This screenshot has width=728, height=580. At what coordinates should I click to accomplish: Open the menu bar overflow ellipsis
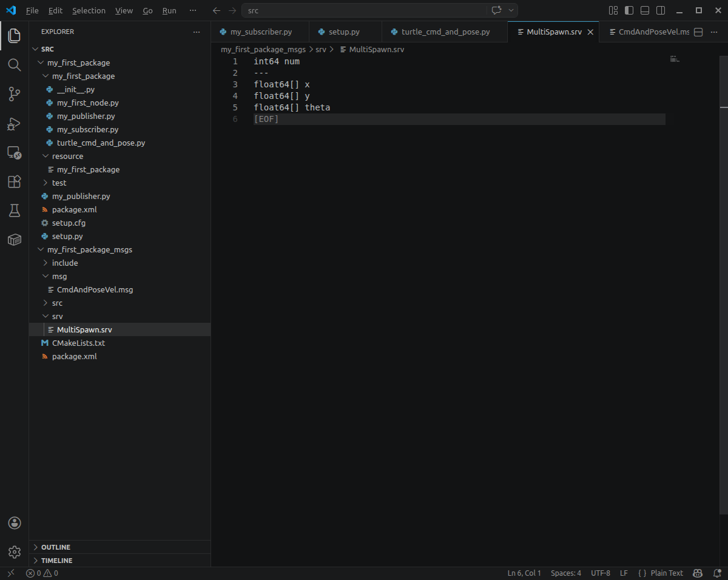[x=193, y=10]
